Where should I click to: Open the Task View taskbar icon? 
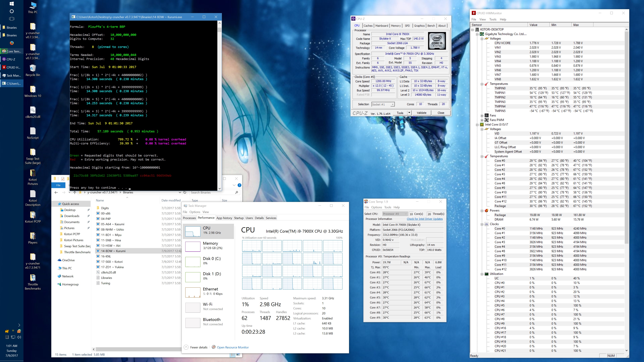click(12, 19)
